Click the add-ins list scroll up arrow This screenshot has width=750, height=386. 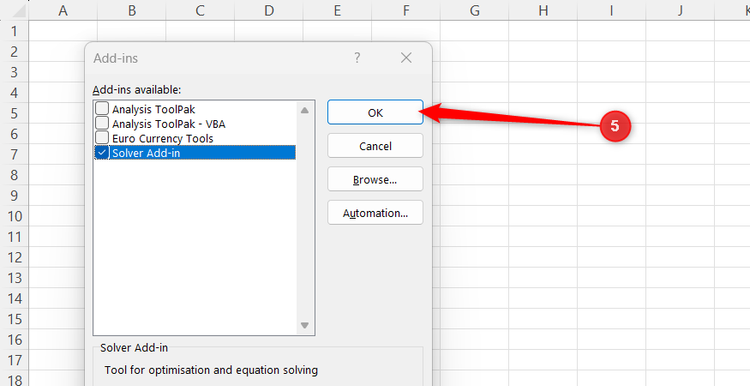pos(305,110)
